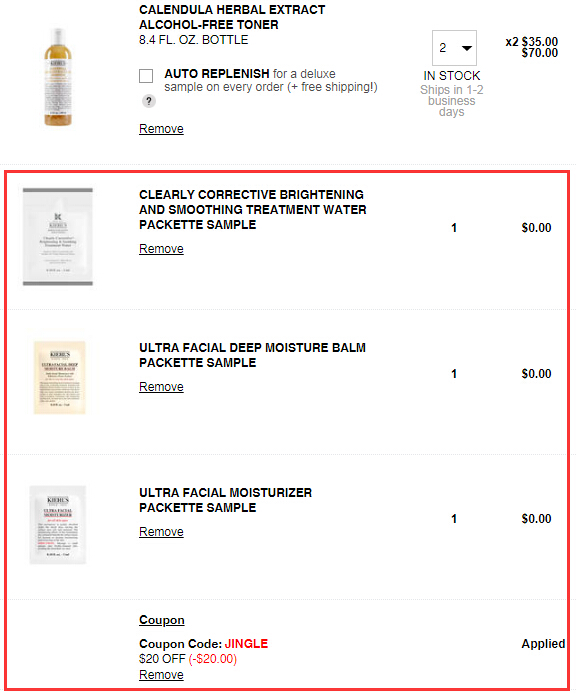Enable the Auto Replenish checkbox

click(x=146, y=76)
